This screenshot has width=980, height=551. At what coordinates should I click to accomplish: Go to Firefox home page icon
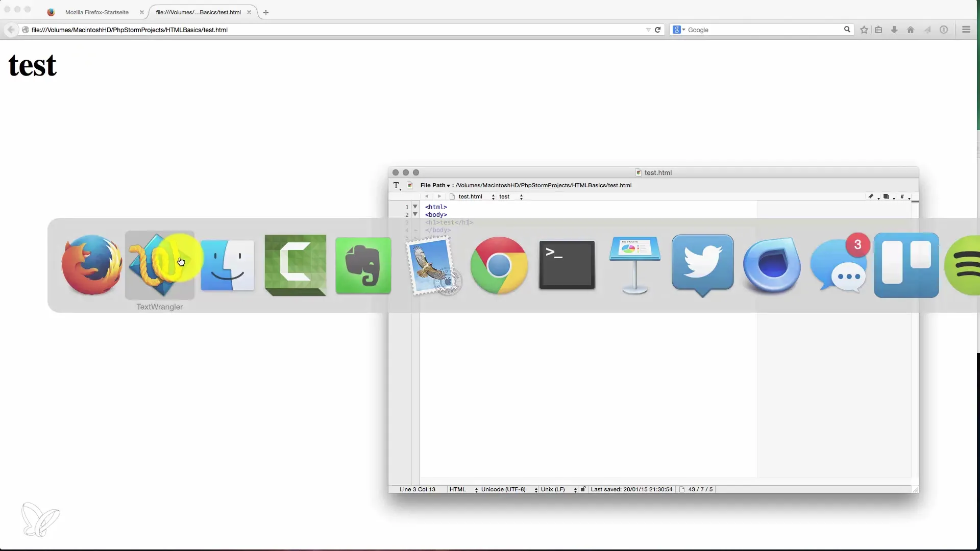click(911, 30)
